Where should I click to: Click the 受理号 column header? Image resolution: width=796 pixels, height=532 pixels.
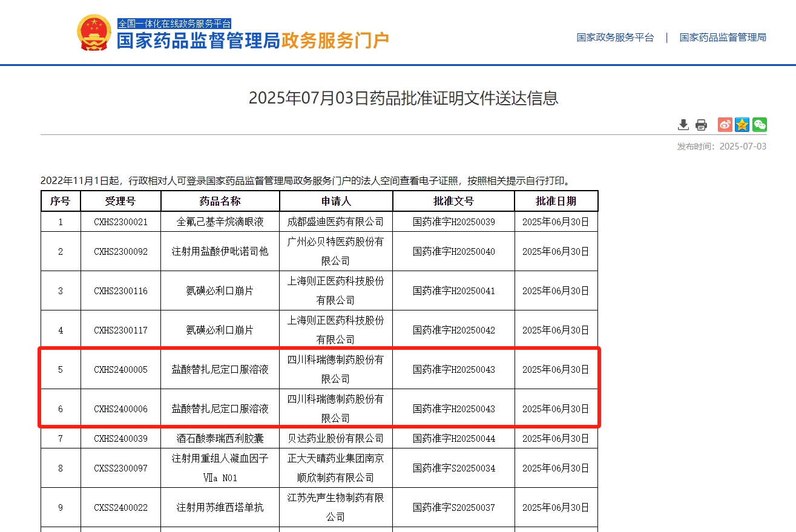pos(120,201)
